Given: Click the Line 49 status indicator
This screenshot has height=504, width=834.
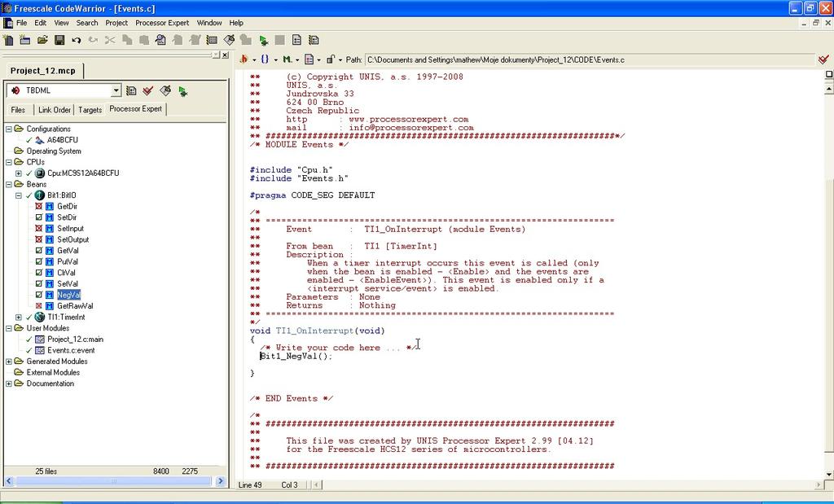Looking at the screenshot, I should click(250, 484).
